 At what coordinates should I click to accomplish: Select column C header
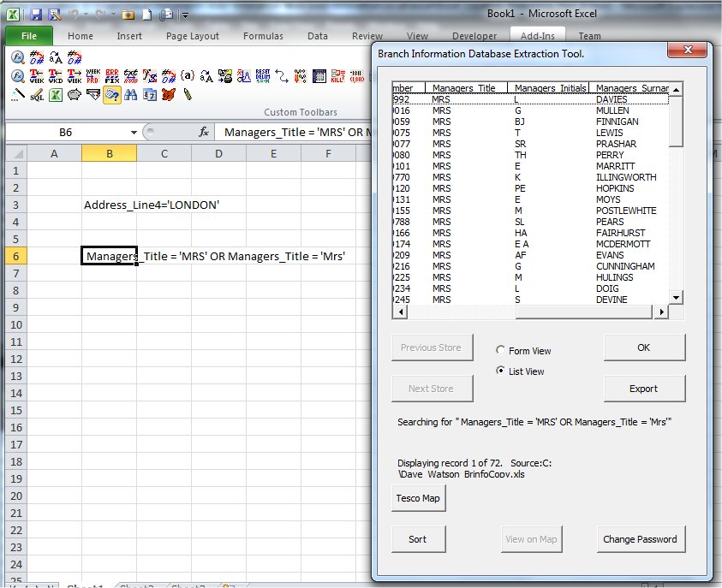164,154
